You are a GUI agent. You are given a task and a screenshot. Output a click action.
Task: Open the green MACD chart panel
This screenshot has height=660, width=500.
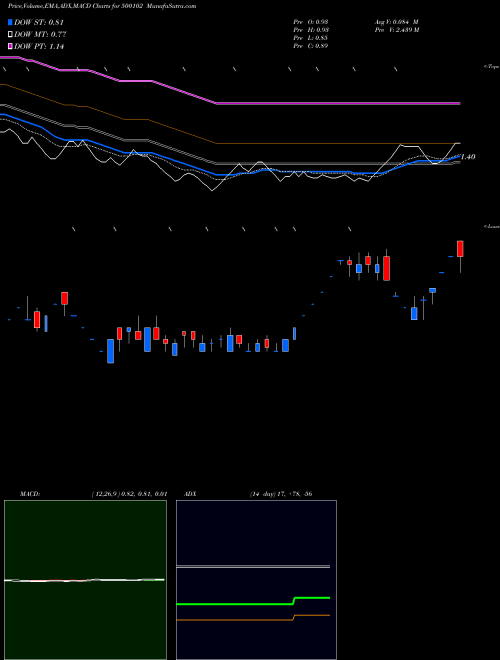(x=85, y=580)
